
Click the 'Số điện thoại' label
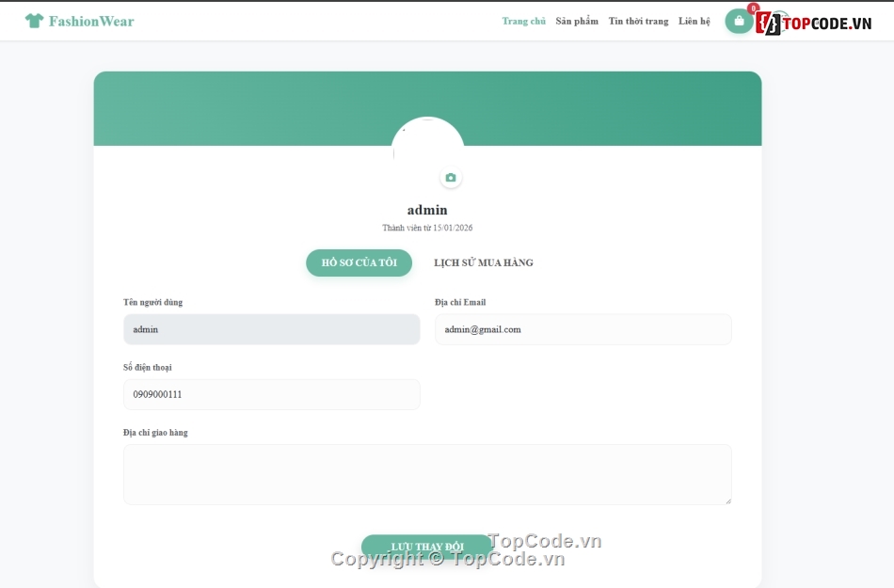(147, 368)
